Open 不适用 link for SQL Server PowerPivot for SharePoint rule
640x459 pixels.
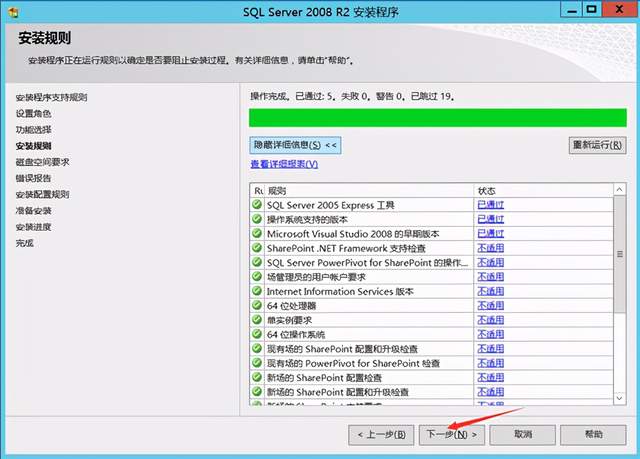(x=491, y=262)
